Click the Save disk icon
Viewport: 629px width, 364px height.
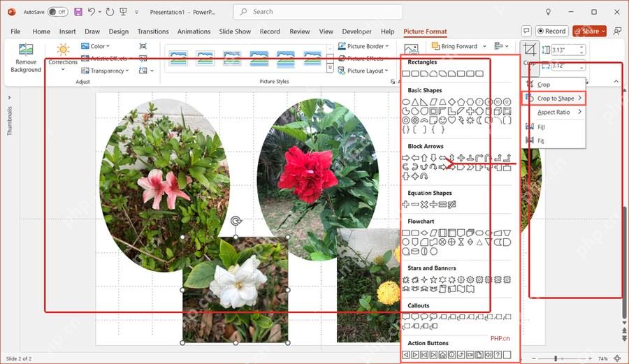(78, 12)
